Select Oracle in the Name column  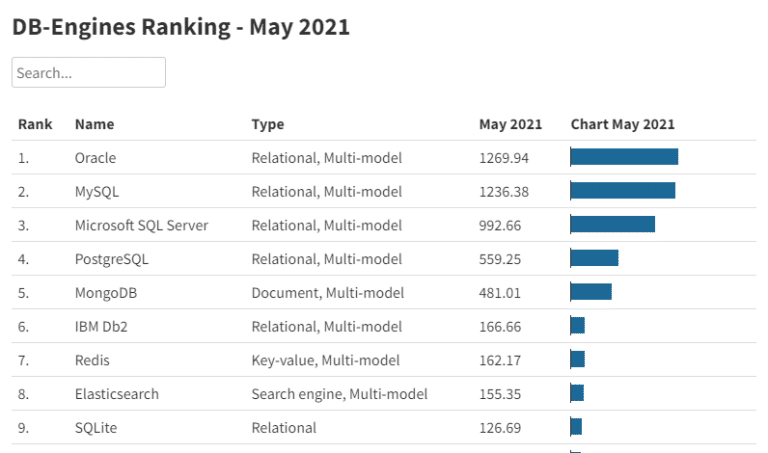click(x=95, y=158)
